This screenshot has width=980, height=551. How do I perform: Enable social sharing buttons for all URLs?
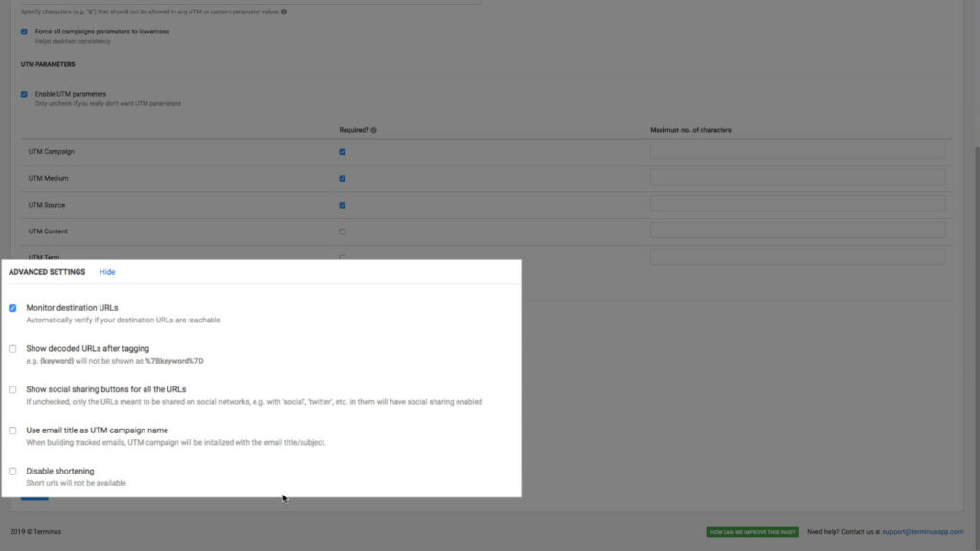pos(12,389)
